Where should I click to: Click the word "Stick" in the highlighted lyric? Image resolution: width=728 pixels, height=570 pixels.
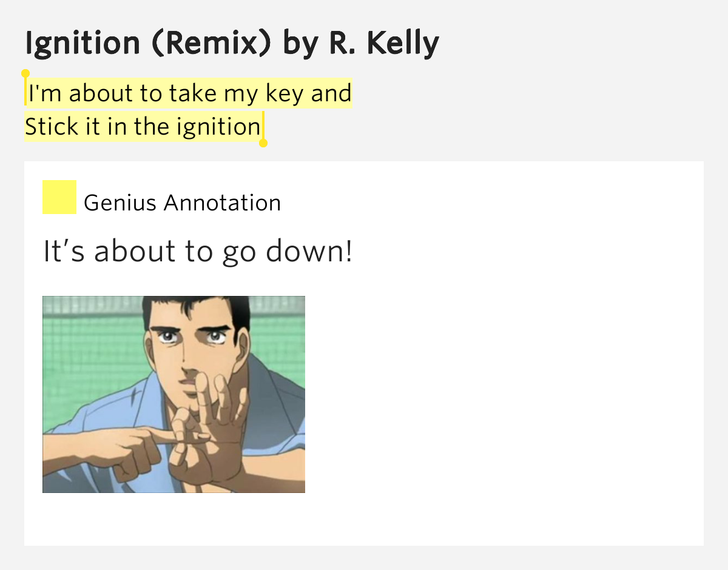[x=52, y=127]
